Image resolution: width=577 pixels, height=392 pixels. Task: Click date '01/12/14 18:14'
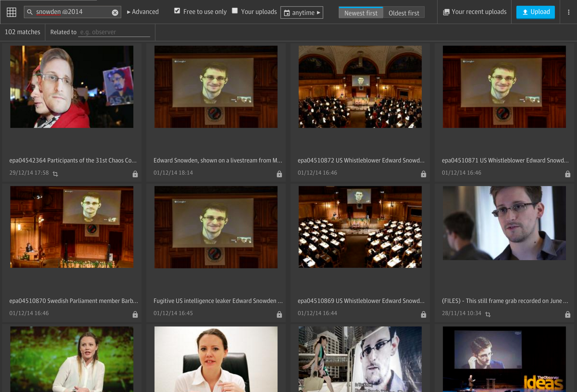pyautogui.click(x=173, y=173)
